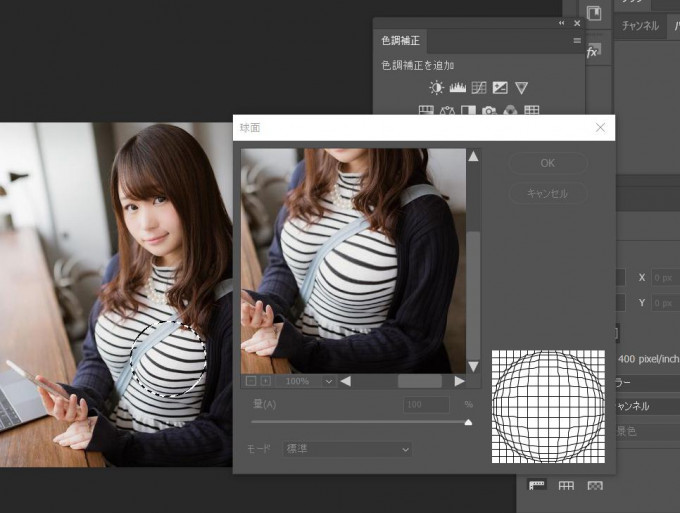
Task: Click OK in the 球面 dialog
Action: click(x=547, y=163)
